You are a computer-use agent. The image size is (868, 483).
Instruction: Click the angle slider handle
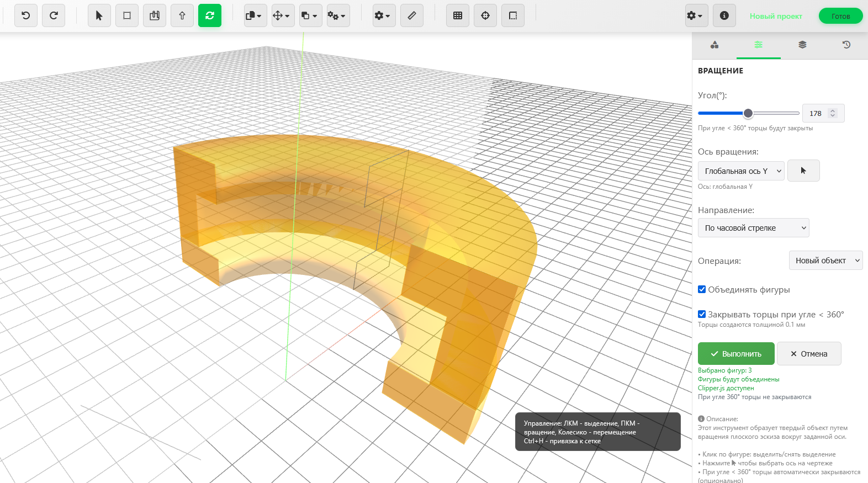748,113
